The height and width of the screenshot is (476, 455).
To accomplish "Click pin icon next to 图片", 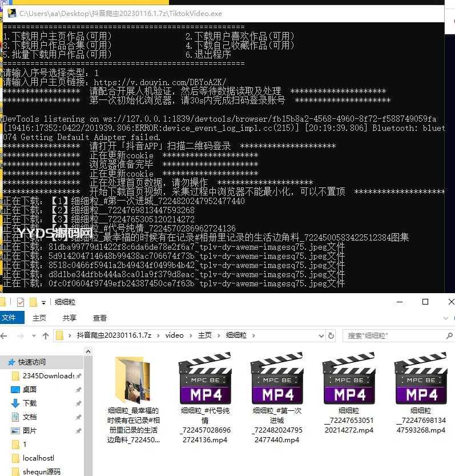I will pos(79,430).
